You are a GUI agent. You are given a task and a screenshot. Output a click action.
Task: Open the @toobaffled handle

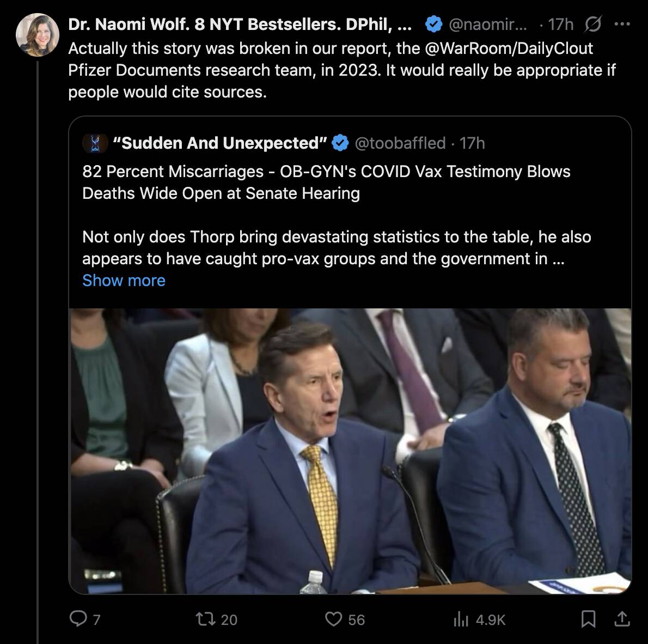(400, 143)
